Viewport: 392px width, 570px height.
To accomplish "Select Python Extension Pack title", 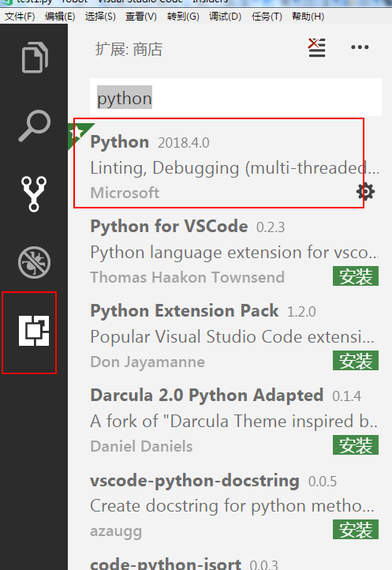I will click(185, 310).
